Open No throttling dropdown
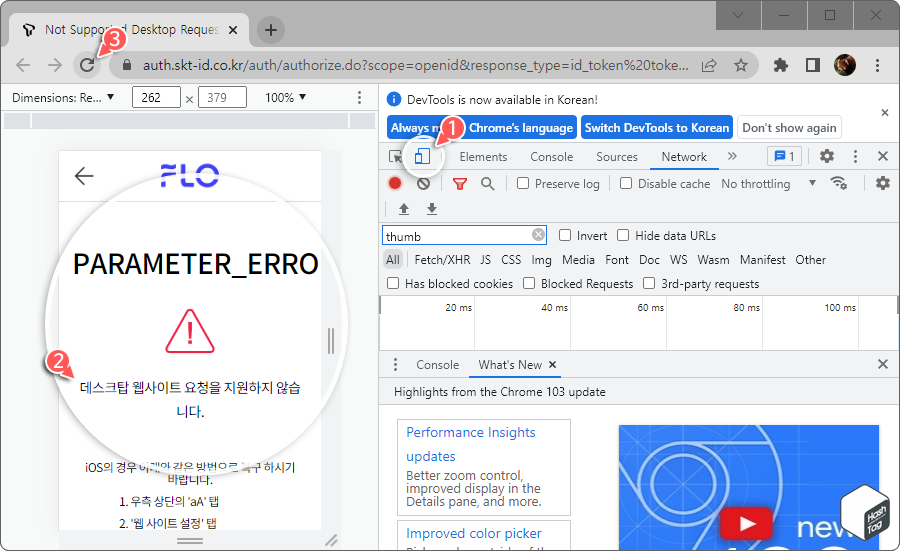Image resolution: width=900 pixels, height=551 pixels. (769, 184)
